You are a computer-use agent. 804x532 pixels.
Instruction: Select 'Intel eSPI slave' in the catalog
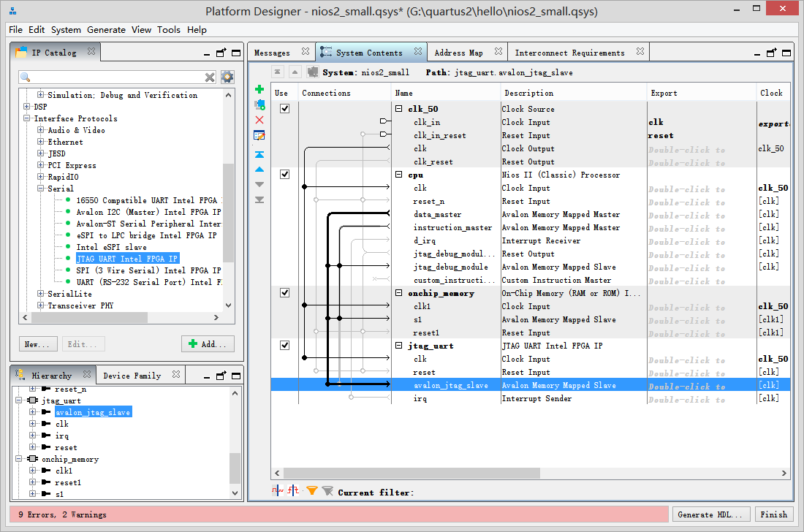click(111, 247)
